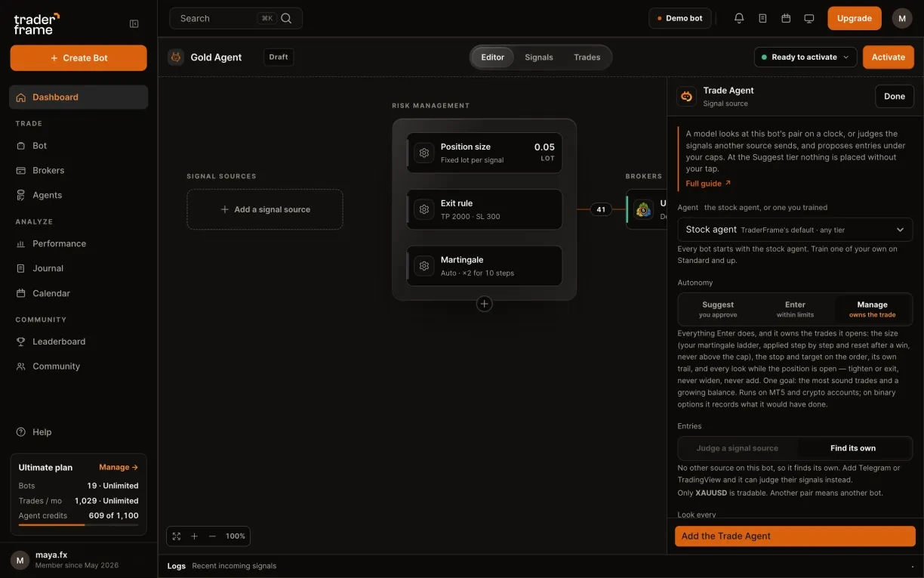
Task: Add a risk rule with the plus circle
Action: (x=485, y=304)
